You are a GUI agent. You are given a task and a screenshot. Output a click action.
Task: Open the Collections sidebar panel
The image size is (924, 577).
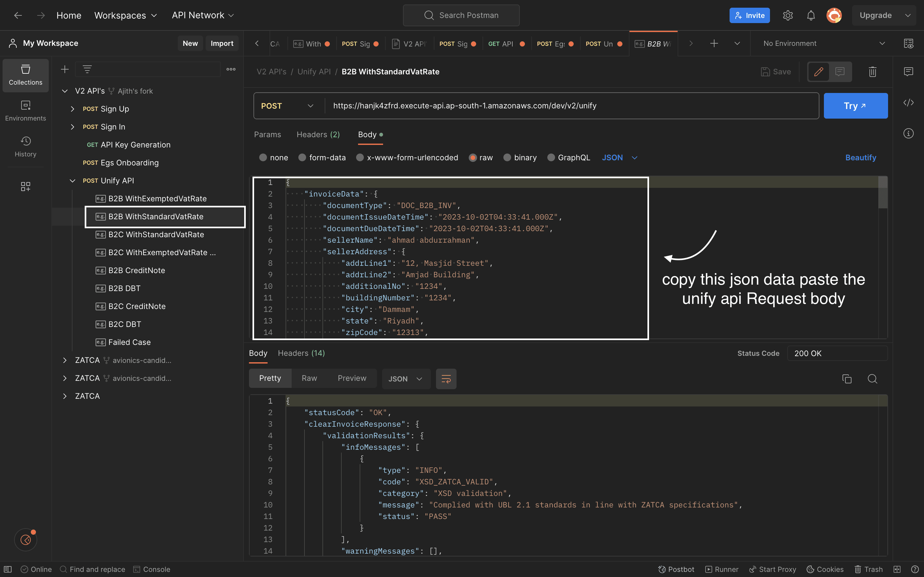[25, 75]
